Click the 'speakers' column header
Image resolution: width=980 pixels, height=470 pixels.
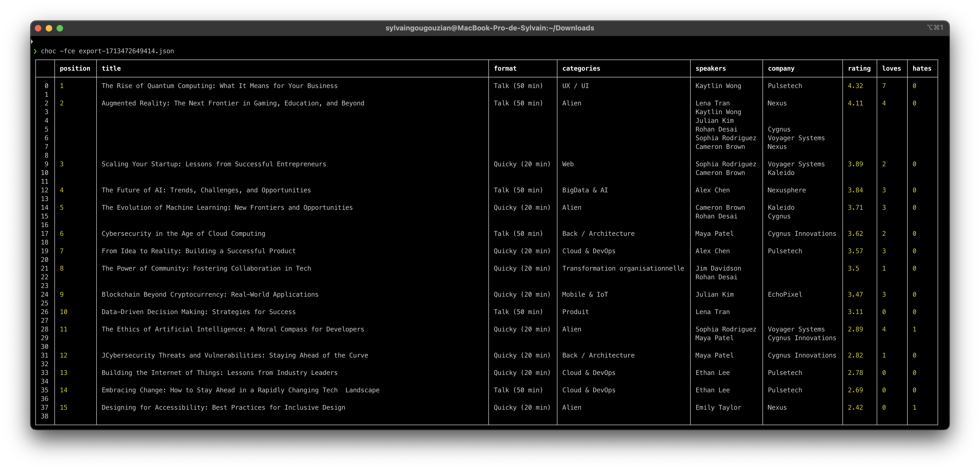click(x=711, y=68)
